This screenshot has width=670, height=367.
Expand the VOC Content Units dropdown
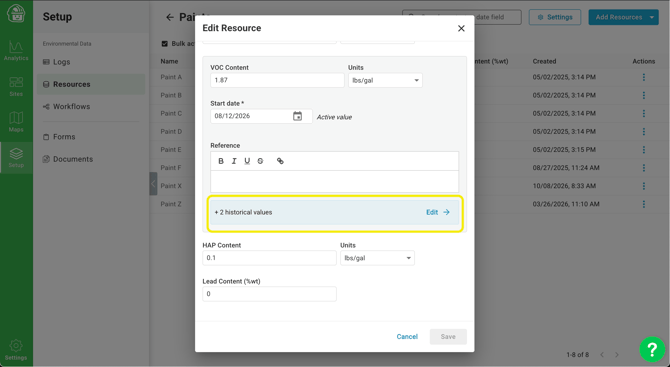tap(385, 80)
